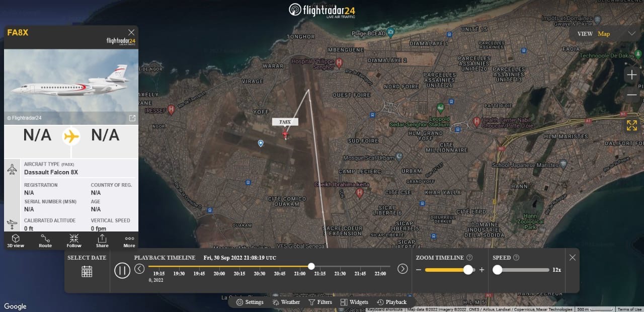Click the playback date time text

coord(240,258)
